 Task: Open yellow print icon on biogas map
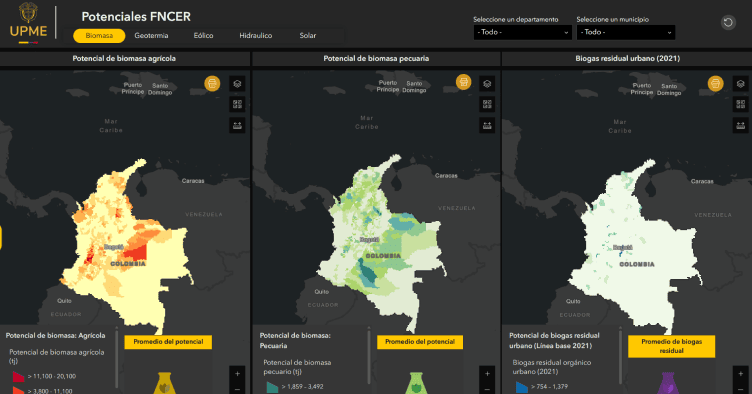coord(716,83)
